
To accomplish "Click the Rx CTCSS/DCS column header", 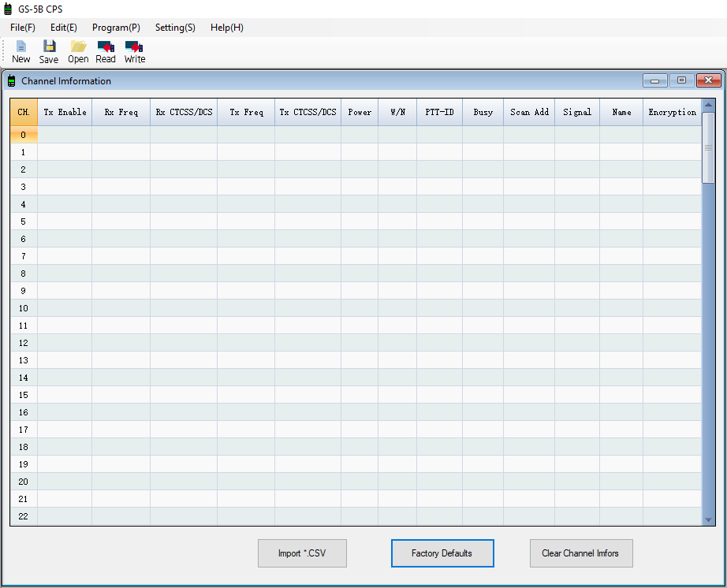I will tap(184, 112).
